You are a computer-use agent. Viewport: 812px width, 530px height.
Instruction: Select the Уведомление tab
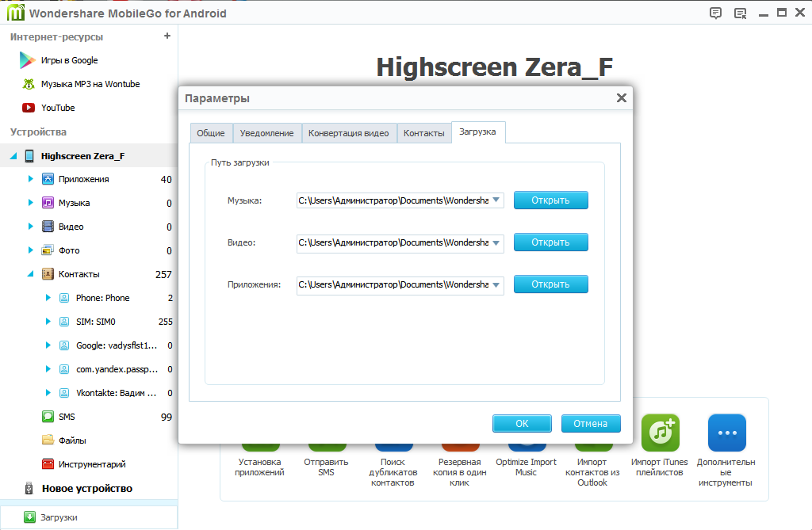coord(266,133)
